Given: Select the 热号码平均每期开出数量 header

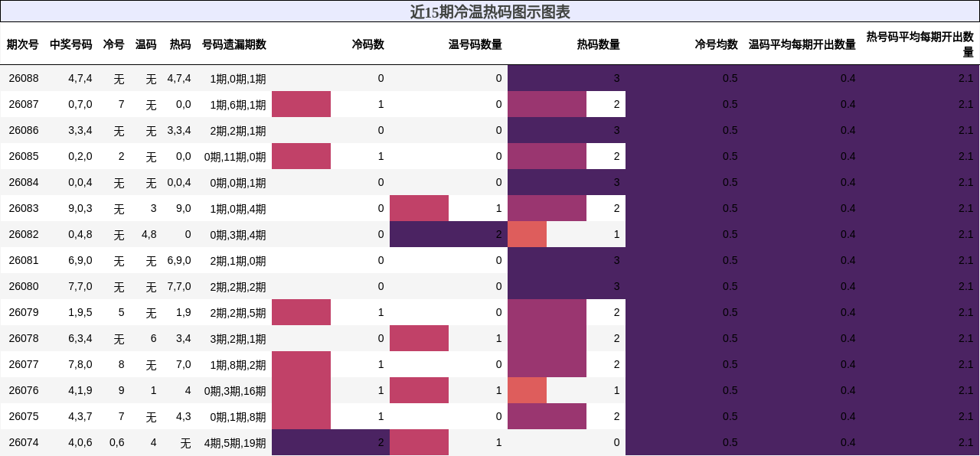Looking at the screenshot, I should [x=920, y=44].
